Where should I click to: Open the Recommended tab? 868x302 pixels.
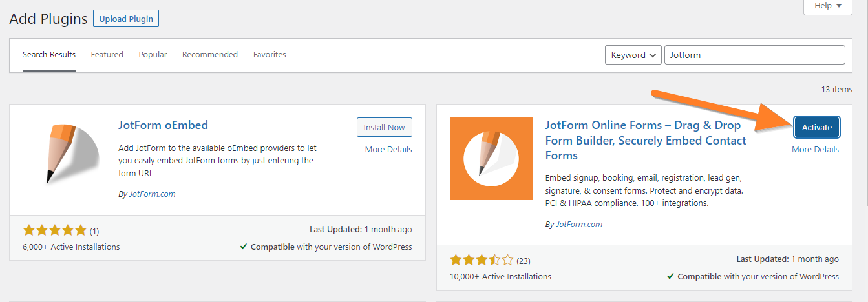(210, 55)
